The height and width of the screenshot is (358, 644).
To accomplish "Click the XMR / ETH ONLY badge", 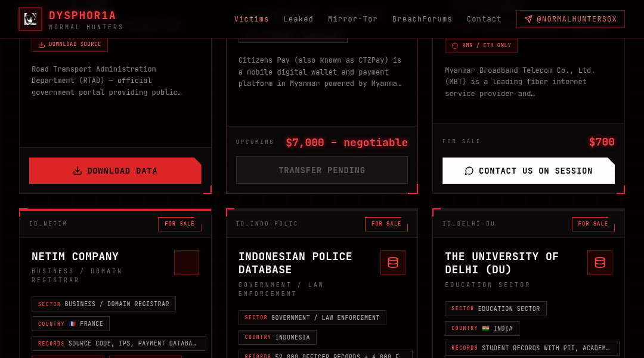I will pos(481,45).
